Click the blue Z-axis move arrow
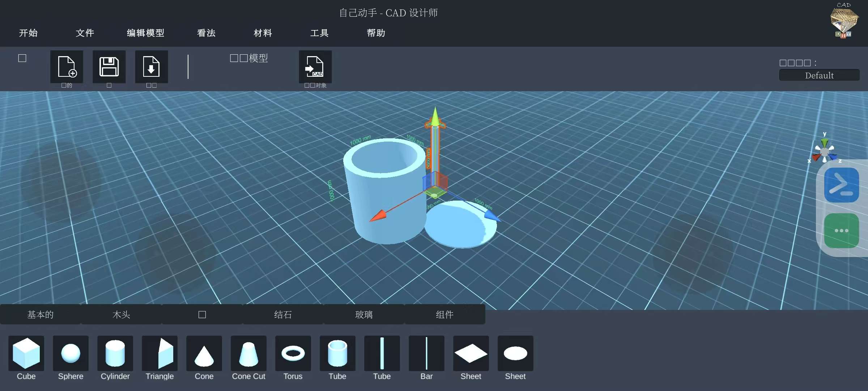Screen dimensions: 868x391 point(492,215)
